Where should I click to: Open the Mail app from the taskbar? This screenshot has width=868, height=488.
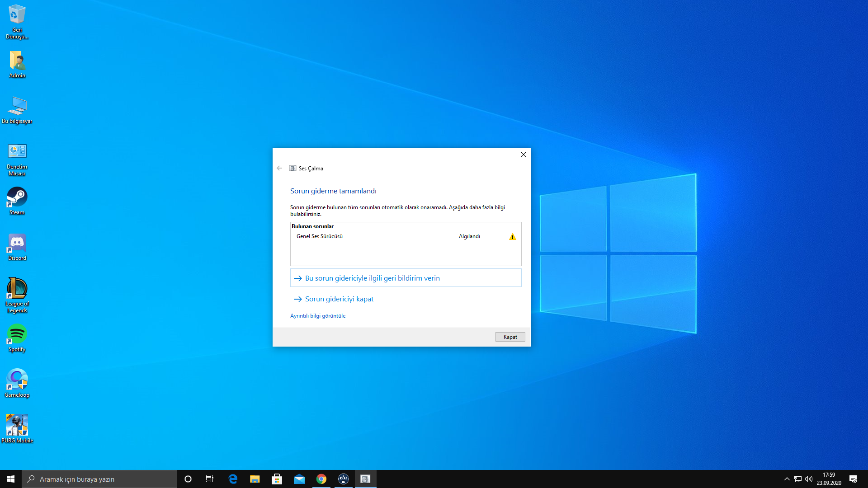pos(299,479)
